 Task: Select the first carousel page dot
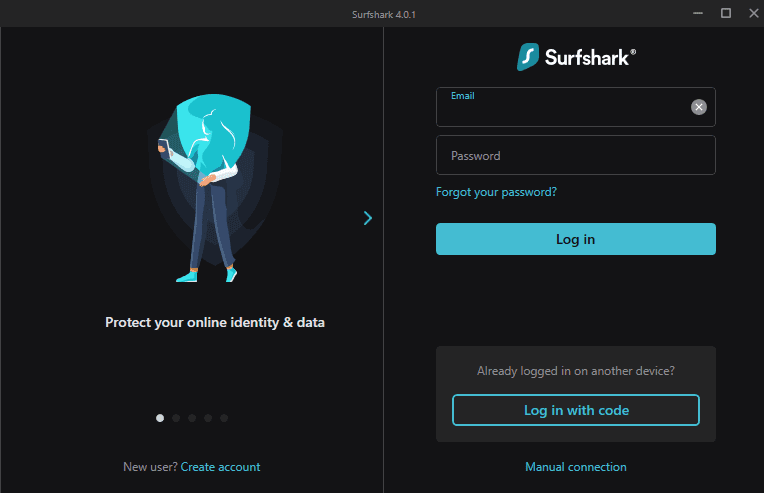click(160, 418)
